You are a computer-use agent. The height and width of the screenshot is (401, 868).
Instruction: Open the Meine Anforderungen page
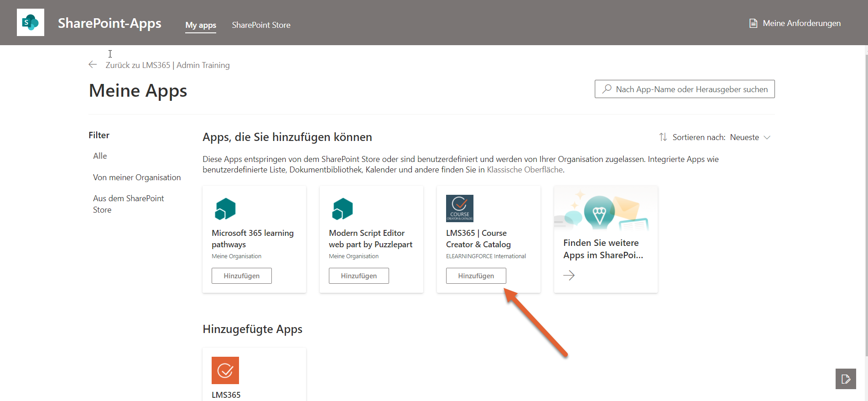tap(795, 23)
